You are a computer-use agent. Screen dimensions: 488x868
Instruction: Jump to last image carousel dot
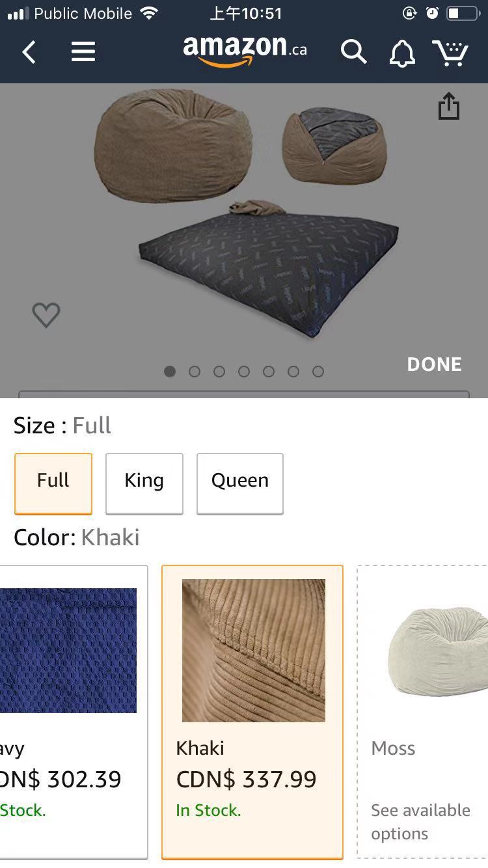pyautogui.click(x=318, y=372)
